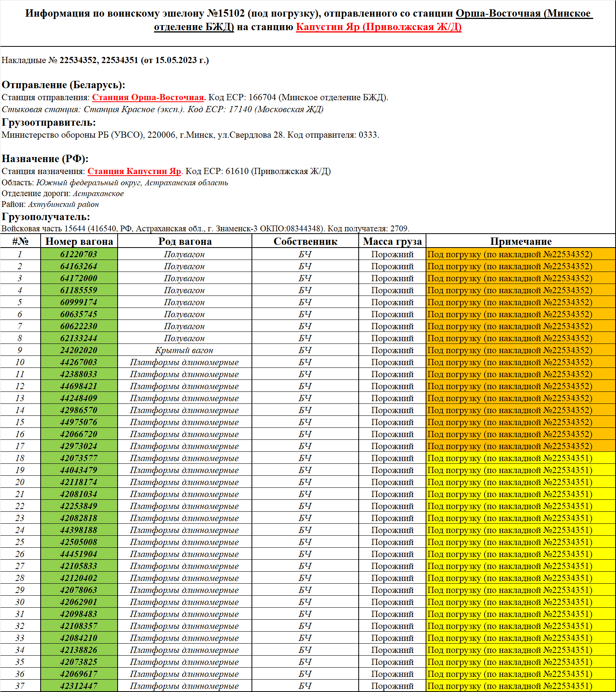616x692 pixels.
Task: Click the 'Грузоотправитель:' heading
Action: tap(49, 123)
